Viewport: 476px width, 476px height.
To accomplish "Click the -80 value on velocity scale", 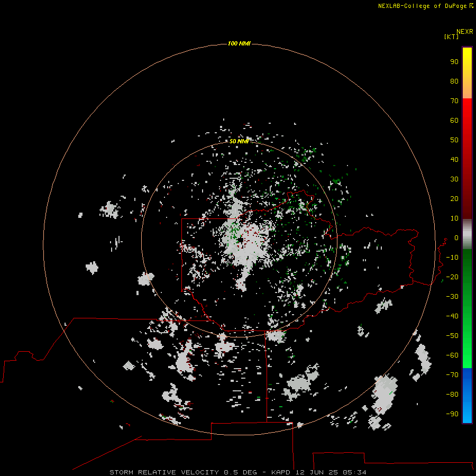I will (452, 395).
